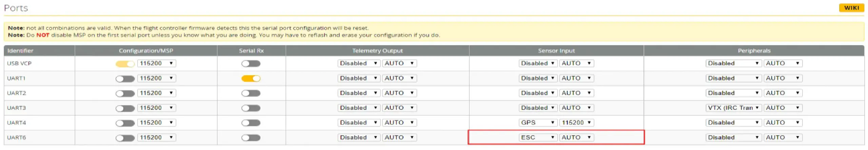Open UART1 Peripherals baud AUTO dropdown
The image size is (868, 150).
[x=783, y=78]
